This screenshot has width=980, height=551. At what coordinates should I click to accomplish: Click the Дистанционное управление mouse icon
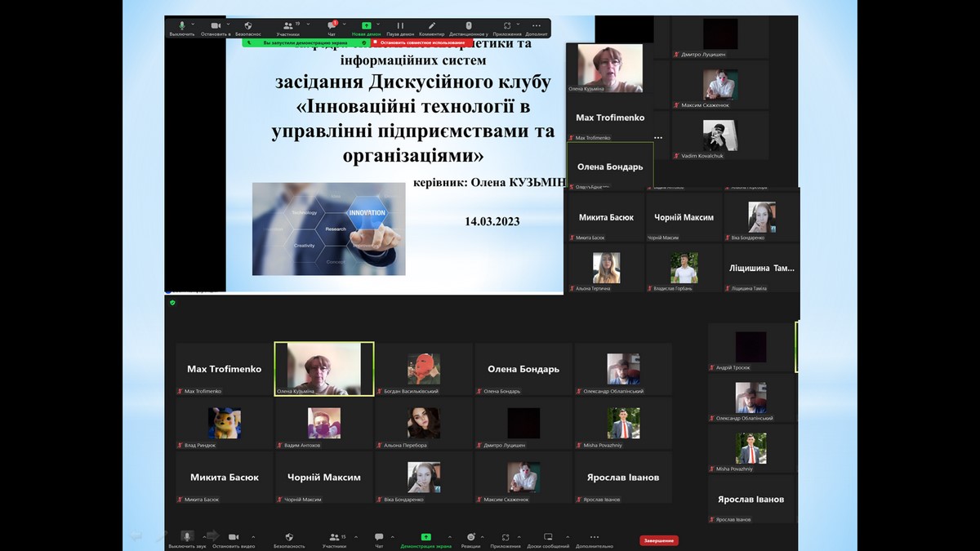pos(469,27)
